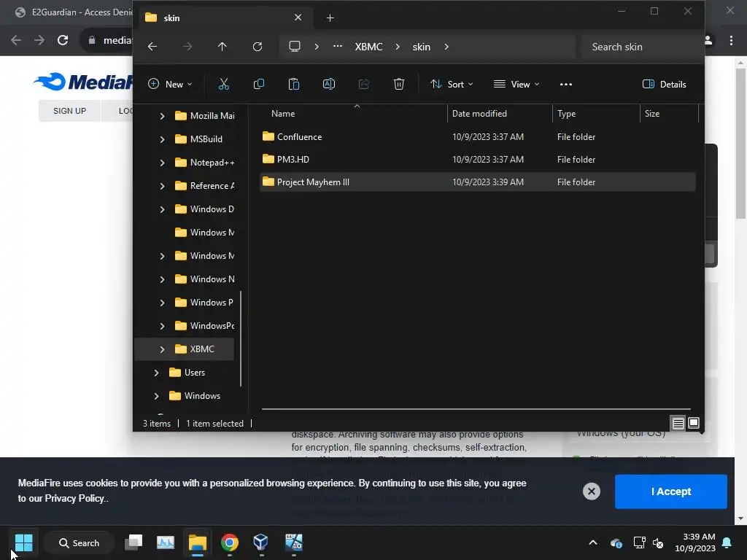The width and height of the screenshot is (747, 560).
Task: Click the navigation pane vertical scrollbar
Action: (241, 338)
